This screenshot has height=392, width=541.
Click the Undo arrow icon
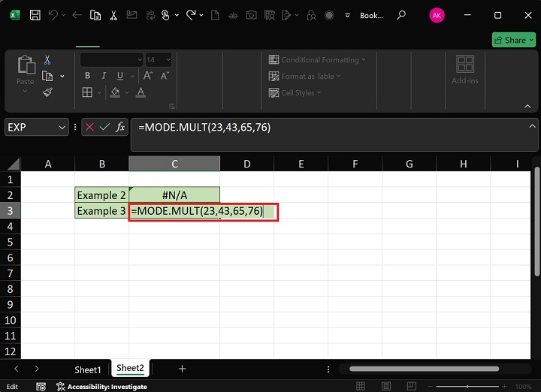click(53, 15)
